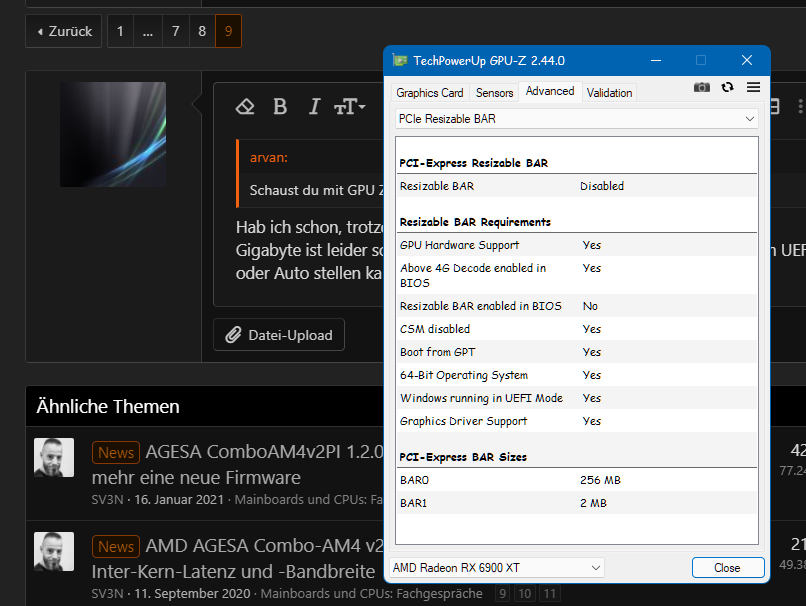Take a GPU-Z screenshot with camera icon
This screenshot has height=606, width=806.
(702, 87)
